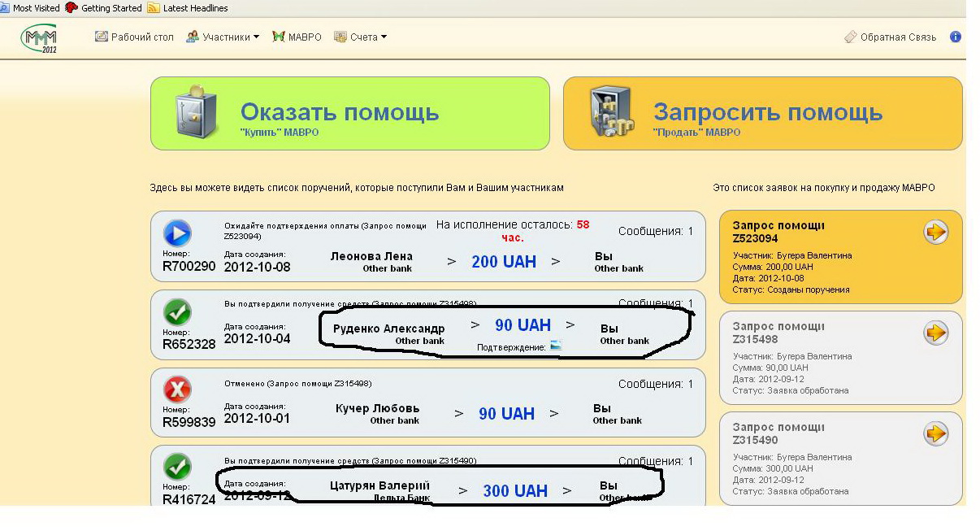The width and height of the screenshot is (980, 531).
Task: Open arrow icon for request Z315498
Action: tap(936, 333)
